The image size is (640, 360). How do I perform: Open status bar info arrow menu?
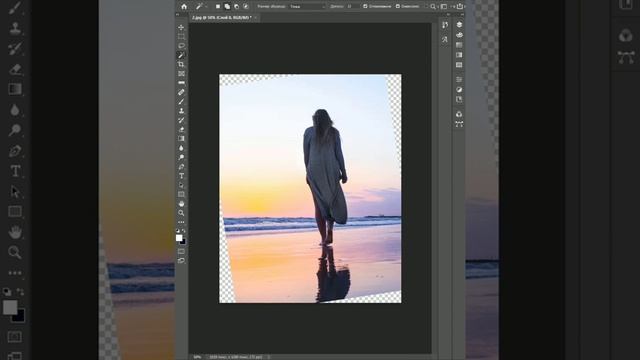269,357
